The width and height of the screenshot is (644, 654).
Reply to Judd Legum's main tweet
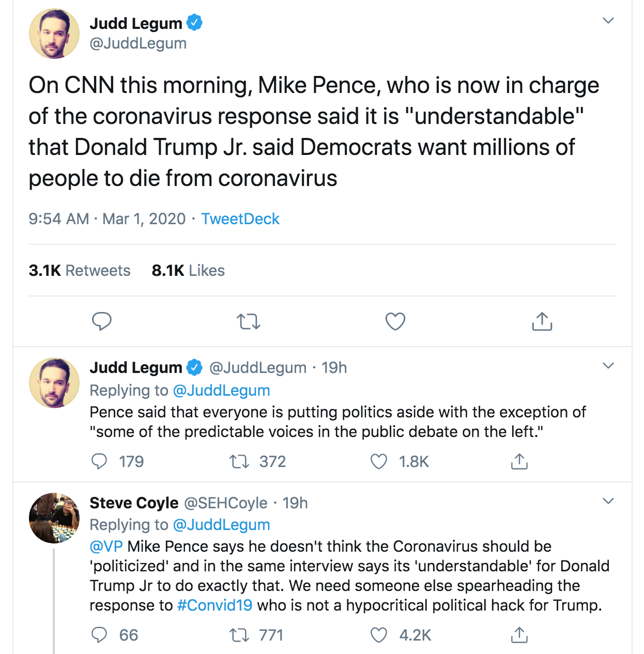(x=101, y=321)
